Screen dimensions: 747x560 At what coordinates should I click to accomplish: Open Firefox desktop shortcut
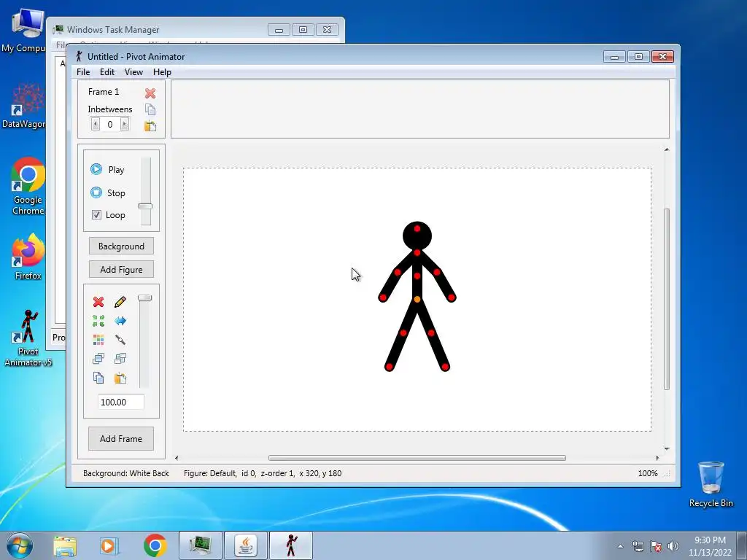pos(28,256)
